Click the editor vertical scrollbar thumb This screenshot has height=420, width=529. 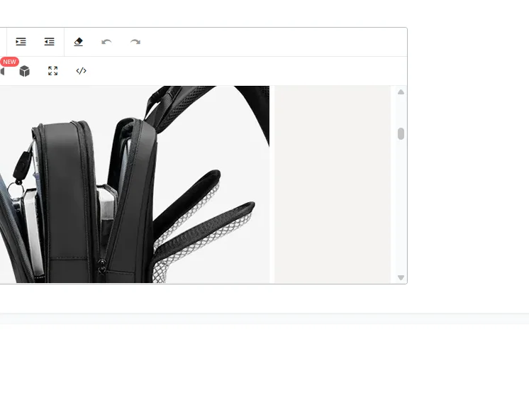[x=401, y=133]
